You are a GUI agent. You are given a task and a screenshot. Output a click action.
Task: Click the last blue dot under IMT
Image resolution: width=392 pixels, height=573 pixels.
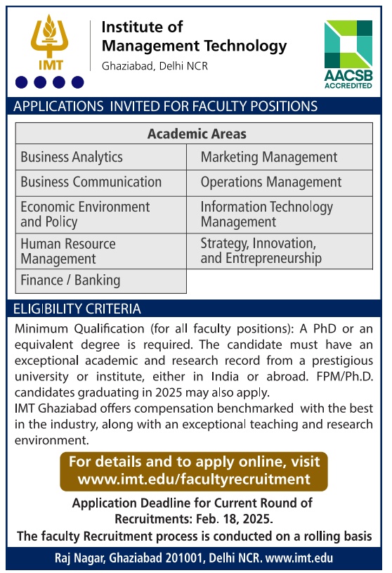pyautogui.click(x=77, y=82)
